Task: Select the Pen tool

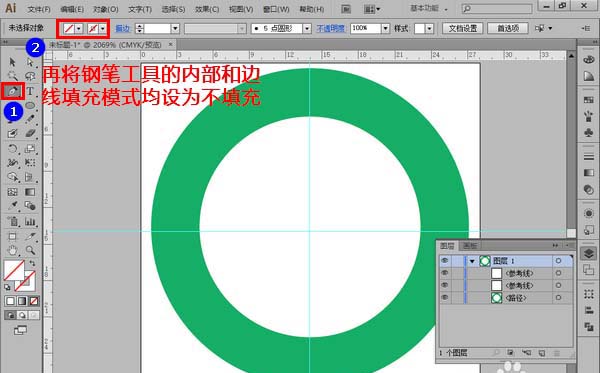Action: [12, 91]
